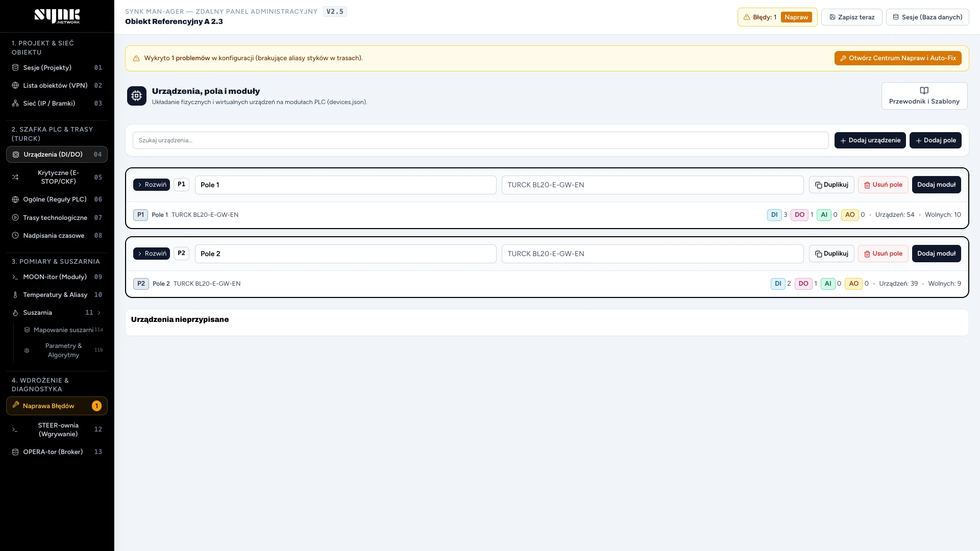Click the Wolnych: 9 text in Pole 2
Image resolution: width=980 pixels, height=551 pixels.
tap(944, 284)
